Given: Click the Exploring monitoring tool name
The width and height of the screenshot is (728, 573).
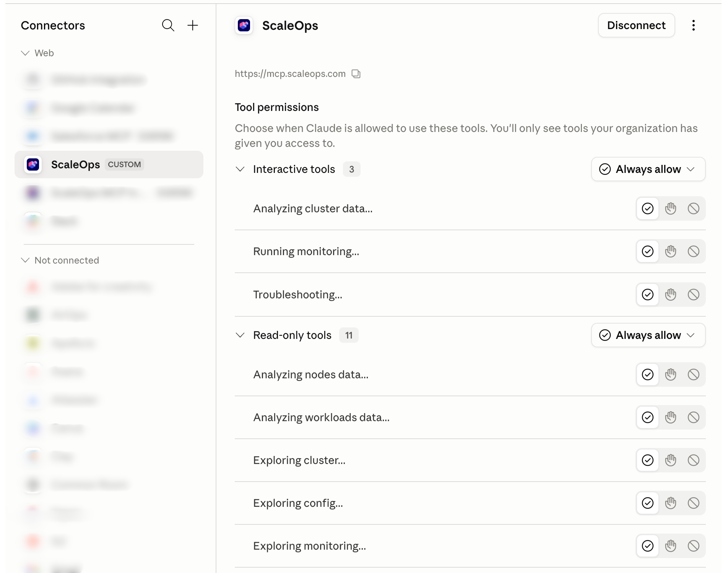Looking at the screenshot, I should pyautogui.click(x=310, y=546).
